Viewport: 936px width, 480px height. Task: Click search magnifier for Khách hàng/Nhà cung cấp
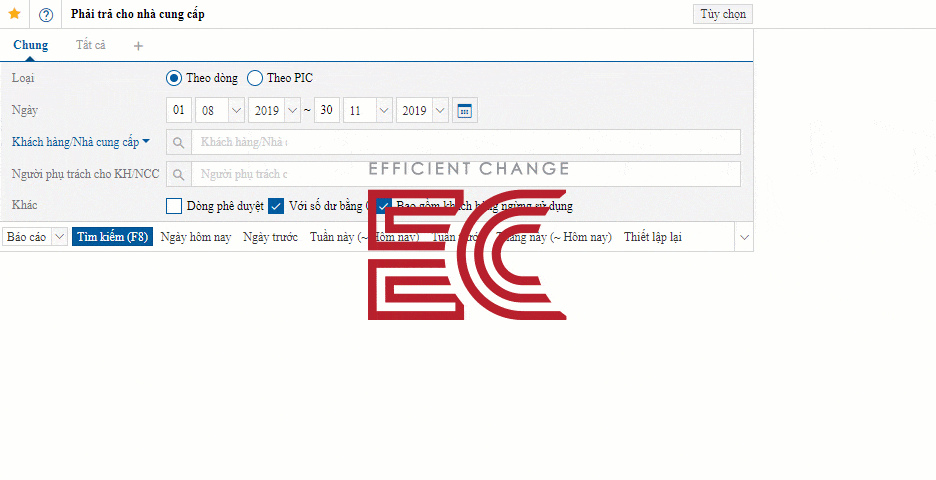coord(178,142)
